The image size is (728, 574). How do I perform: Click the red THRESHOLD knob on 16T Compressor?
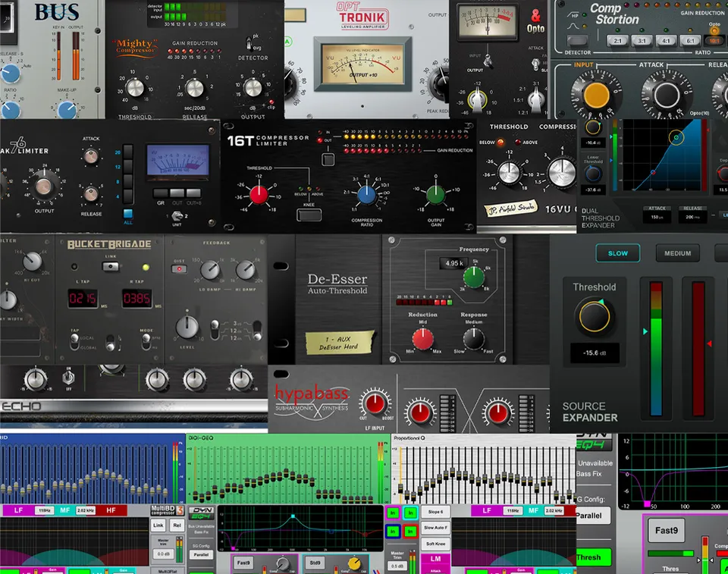tap(259, 195)
